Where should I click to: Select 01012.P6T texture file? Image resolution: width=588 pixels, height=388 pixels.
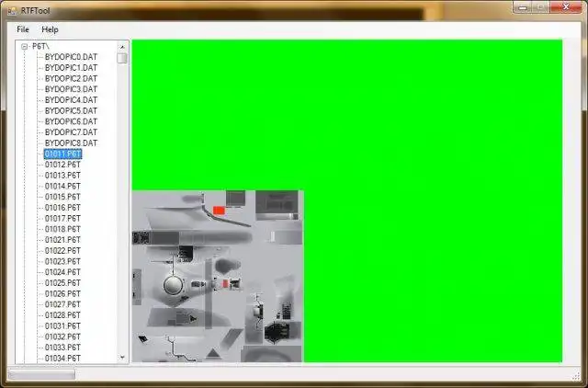[62, 165]
